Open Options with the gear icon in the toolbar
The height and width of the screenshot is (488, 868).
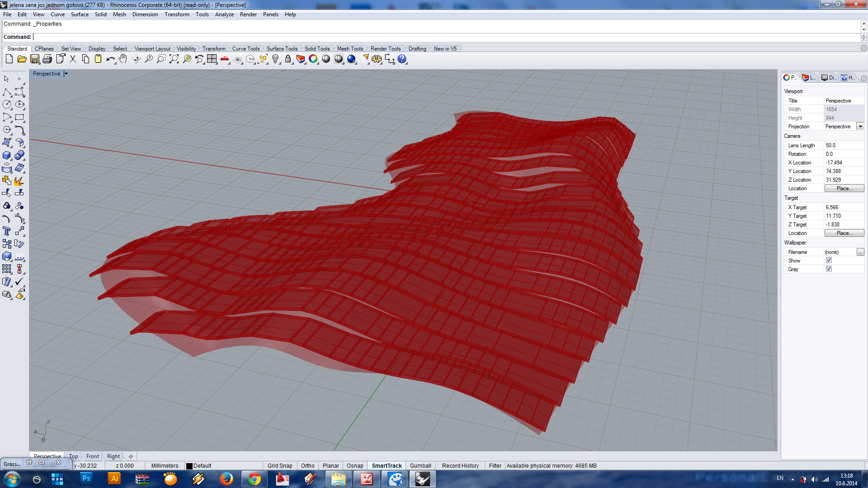click(377, 59)
